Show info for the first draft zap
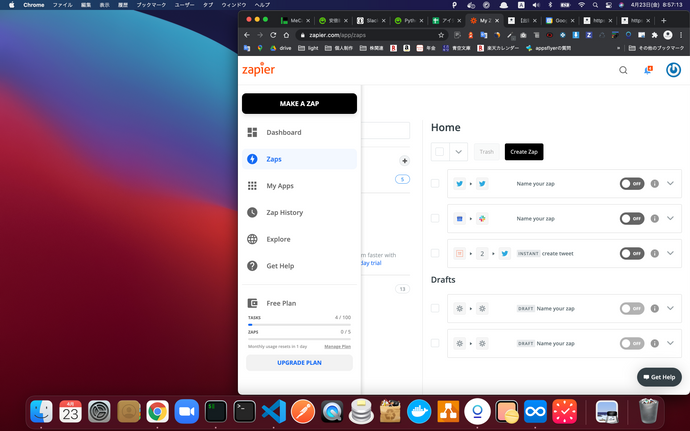This screenshot has width=690, height=431. click(655, 309)
